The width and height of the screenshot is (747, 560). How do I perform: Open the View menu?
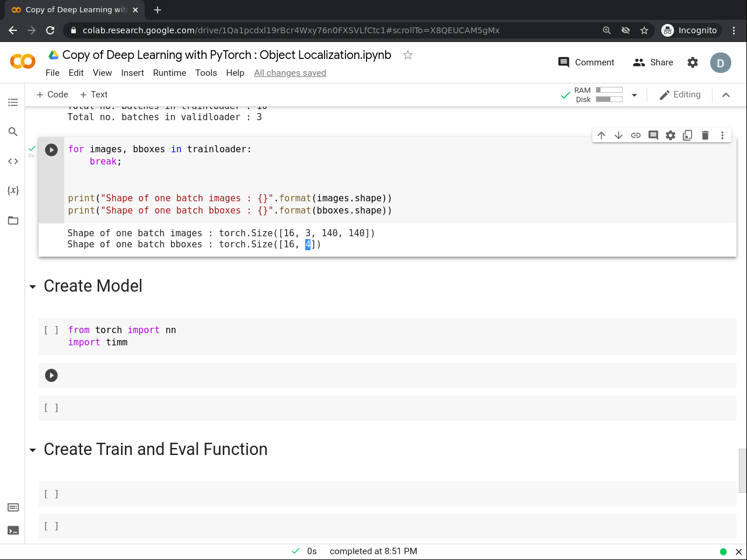pyautogui.click(x=102, y=73)
